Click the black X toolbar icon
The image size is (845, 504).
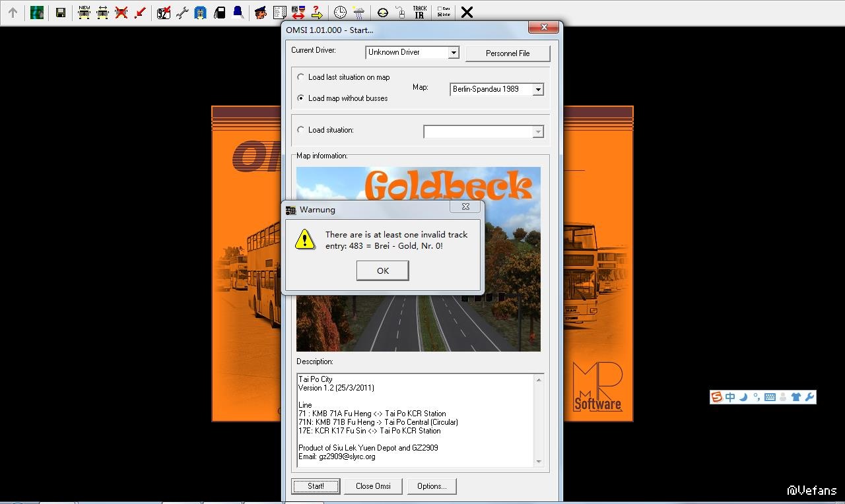pos(467,13)
